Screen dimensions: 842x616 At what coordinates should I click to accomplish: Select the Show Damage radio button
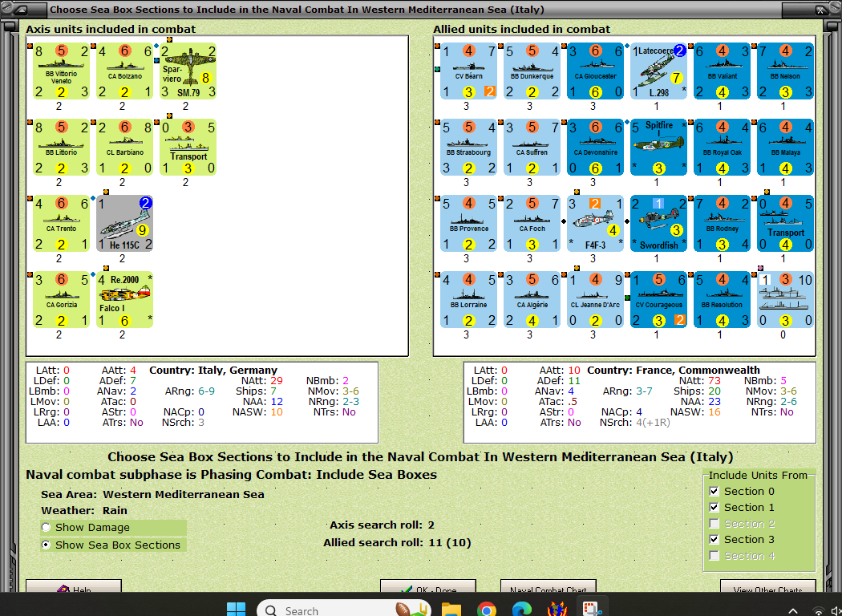click(x=47, y=527)
